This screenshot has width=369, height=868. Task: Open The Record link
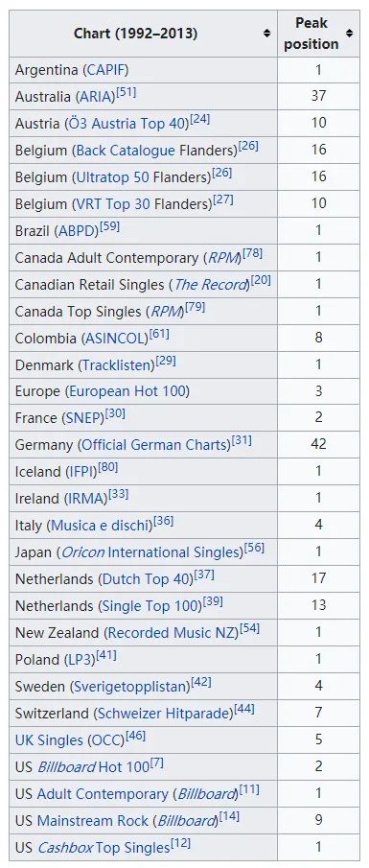210,285
